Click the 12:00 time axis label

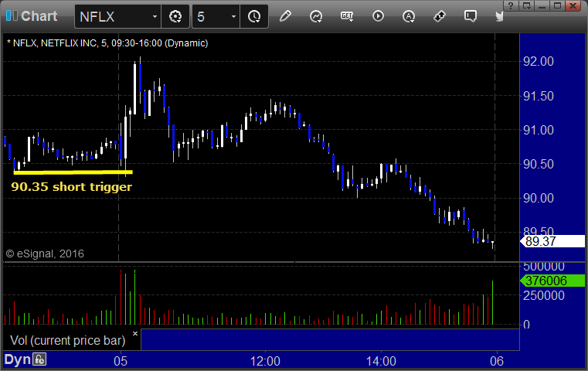(265, 361)
